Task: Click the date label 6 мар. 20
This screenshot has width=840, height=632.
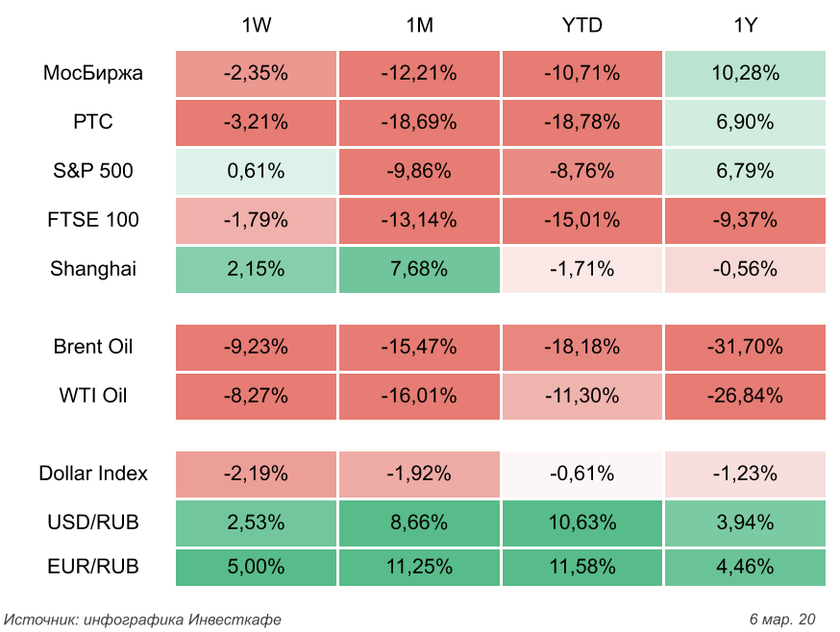Action: [x=781, y=619]
